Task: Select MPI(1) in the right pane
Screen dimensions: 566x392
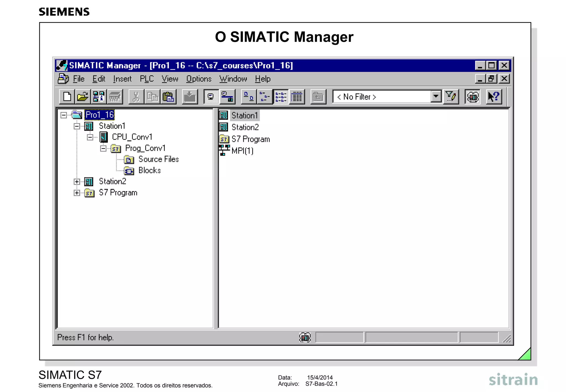Action: coord(242,151)
